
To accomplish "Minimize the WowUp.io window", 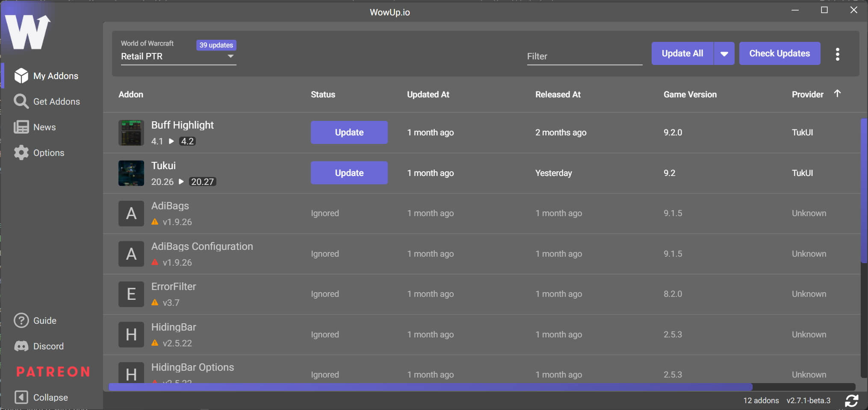I will pos(795,10).
